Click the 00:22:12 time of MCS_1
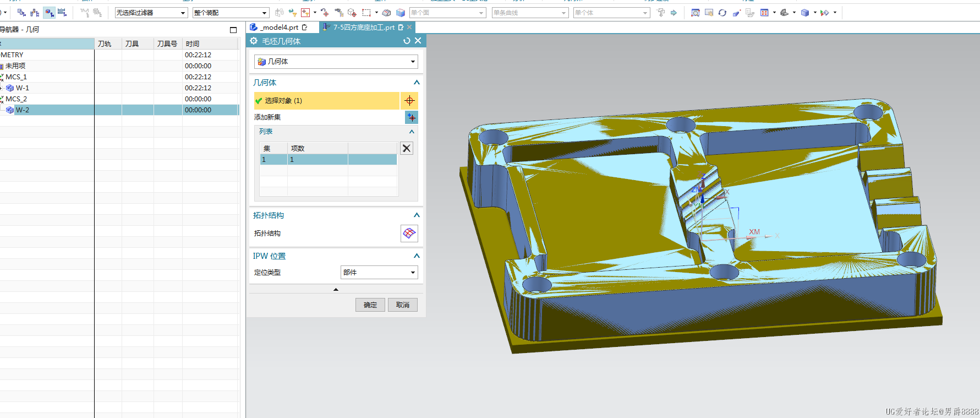 pyautogui.click(x=198, y=77)
